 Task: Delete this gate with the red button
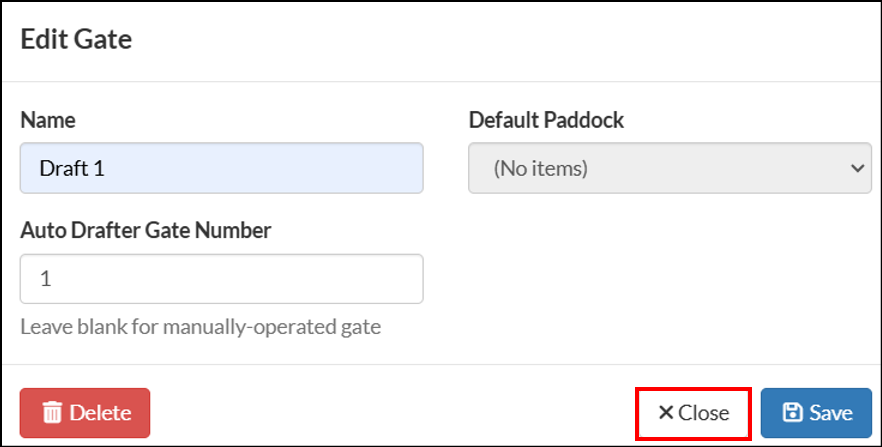point(85,413)
